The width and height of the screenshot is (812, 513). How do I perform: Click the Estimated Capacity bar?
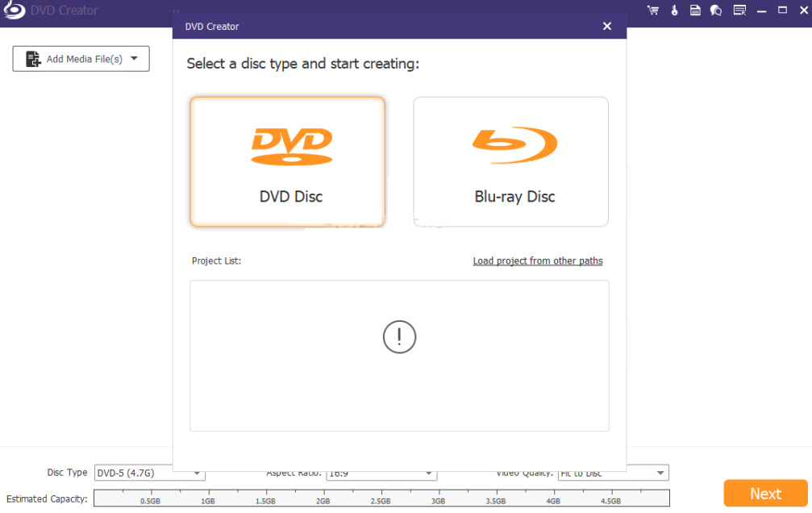coord(381,498)
